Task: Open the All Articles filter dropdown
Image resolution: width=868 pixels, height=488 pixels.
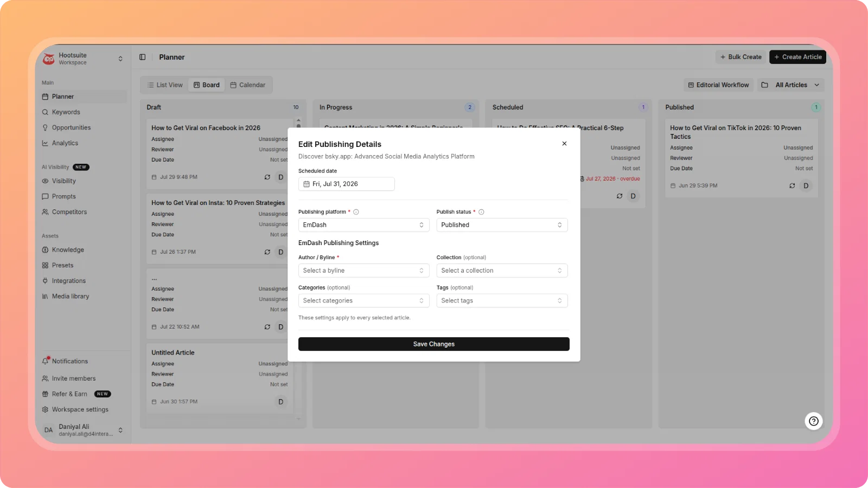Action: click(791, 85)
